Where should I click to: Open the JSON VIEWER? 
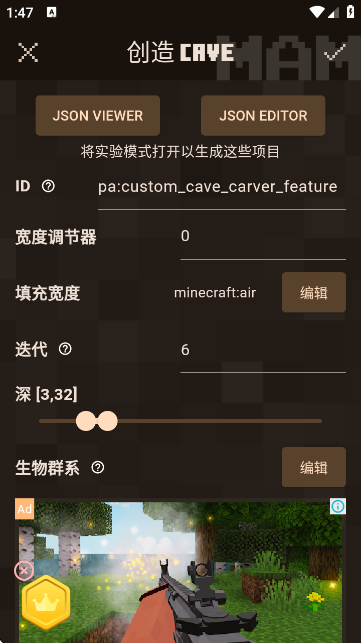(x=98, y=116)
